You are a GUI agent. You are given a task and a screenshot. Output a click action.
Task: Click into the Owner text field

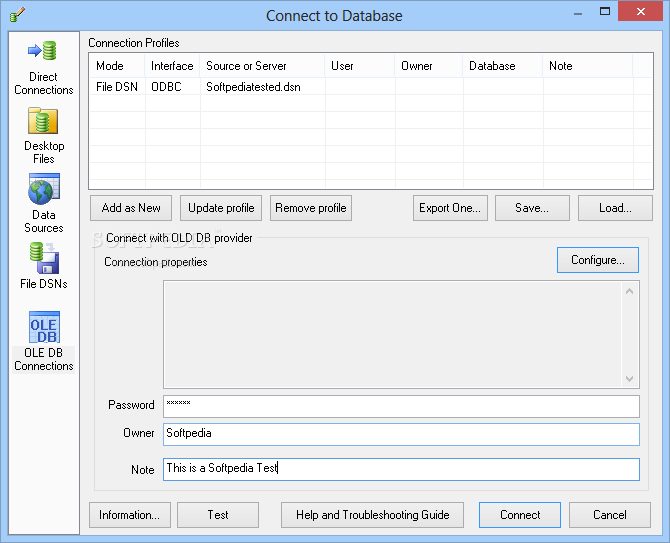click(x=400, y=434)
